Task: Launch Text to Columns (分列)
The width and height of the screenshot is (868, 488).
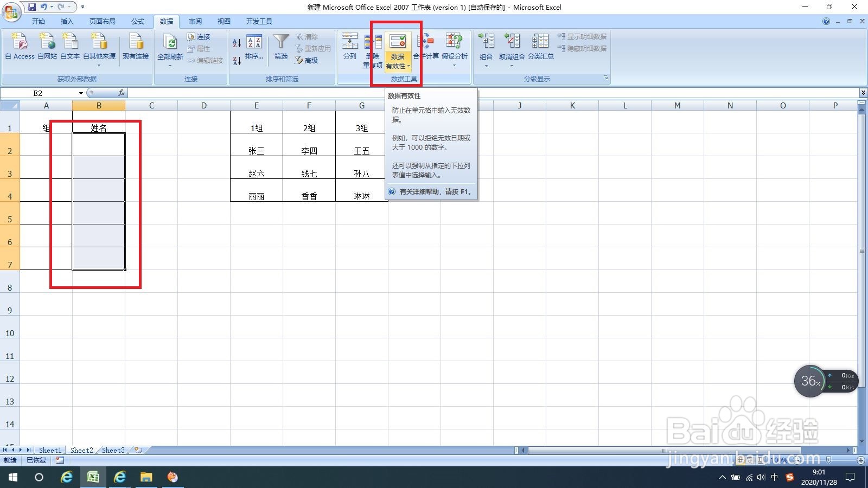Action: [x=350, y=47]
